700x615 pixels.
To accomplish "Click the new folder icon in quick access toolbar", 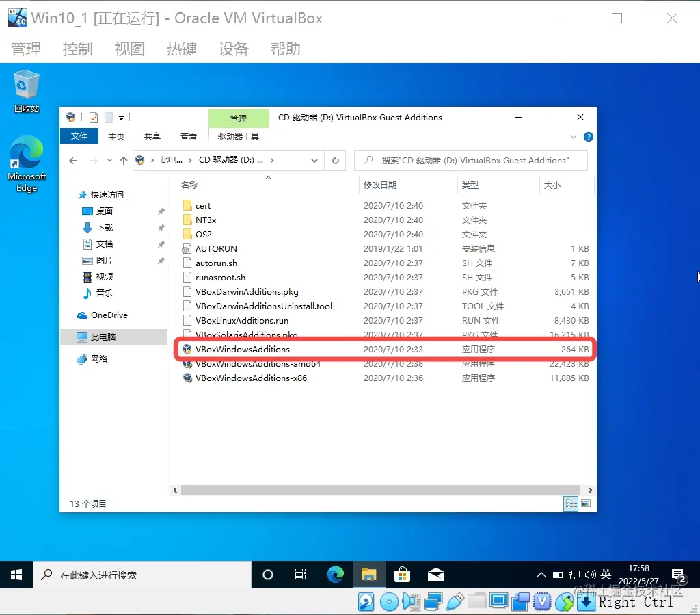I will (x=109, y=118).
